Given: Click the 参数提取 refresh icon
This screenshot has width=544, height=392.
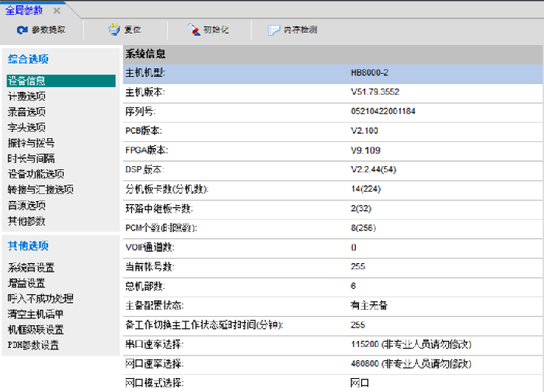Looking at the screenshot, I should click(23, 30).
